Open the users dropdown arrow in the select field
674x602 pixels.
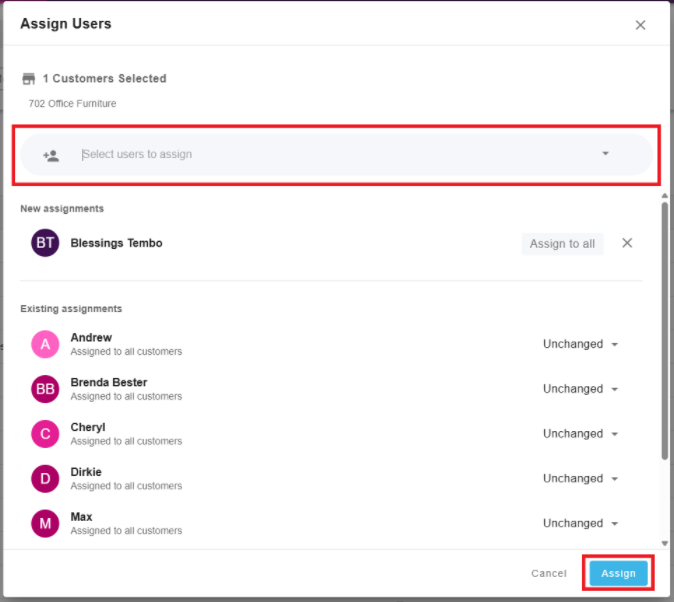pyautogui.click(x=605, y=154)
